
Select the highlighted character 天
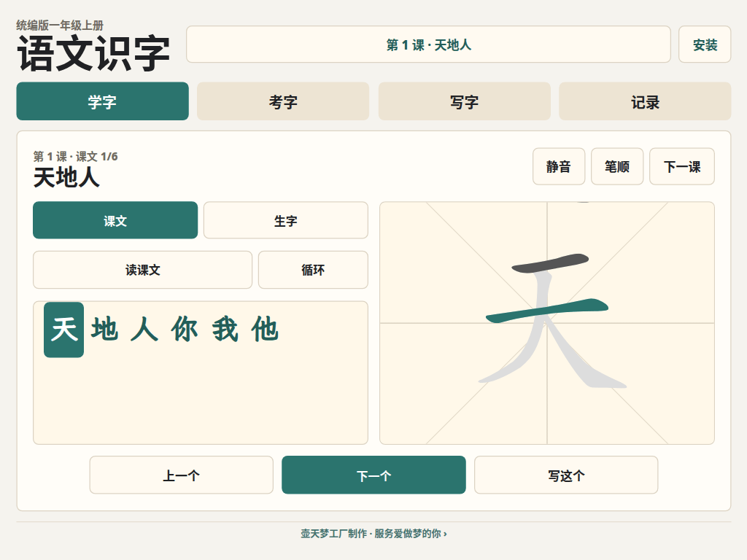click(x=64, y=330)
